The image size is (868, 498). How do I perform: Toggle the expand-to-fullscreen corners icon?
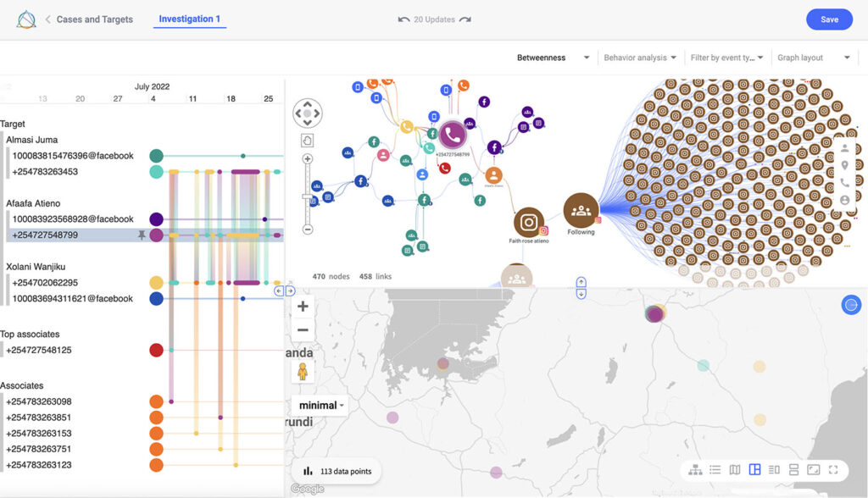click(x=833, y=469)
